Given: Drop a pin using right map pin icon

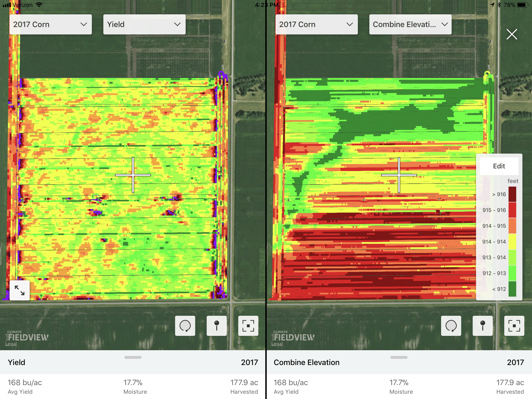Looking at the screenshot, I should click(x=482, y=326).
